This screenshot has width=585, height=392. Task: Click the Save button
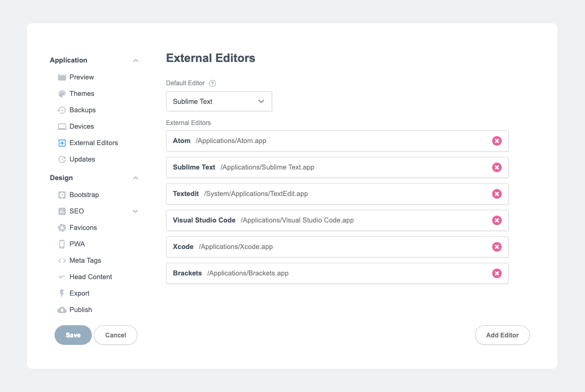[x=73, y=335]
